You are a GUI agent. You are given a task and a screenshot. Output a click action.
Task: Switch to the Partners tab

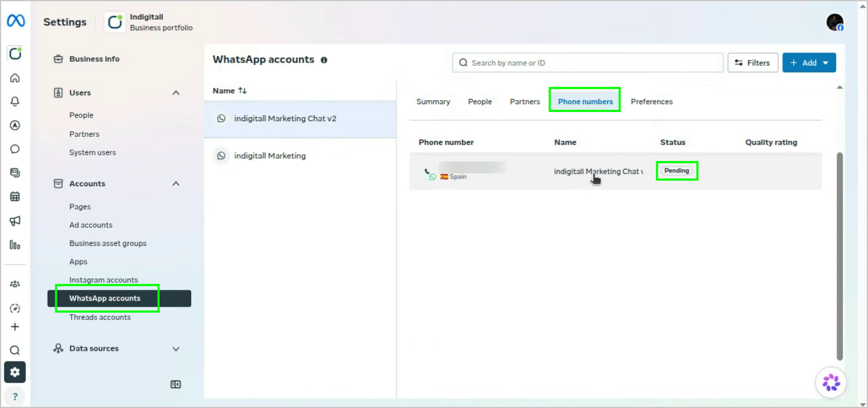(525, 102)
